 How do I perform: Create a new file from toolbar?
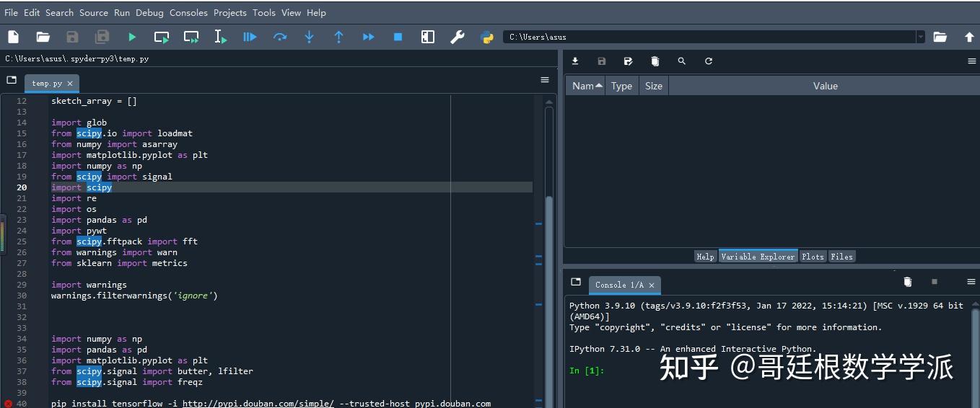coord(14,37)
